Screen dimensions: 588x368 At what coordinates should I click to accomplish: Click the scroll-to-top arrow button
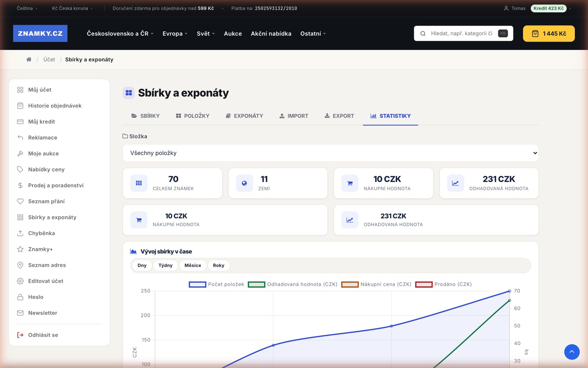pos(572,352)
